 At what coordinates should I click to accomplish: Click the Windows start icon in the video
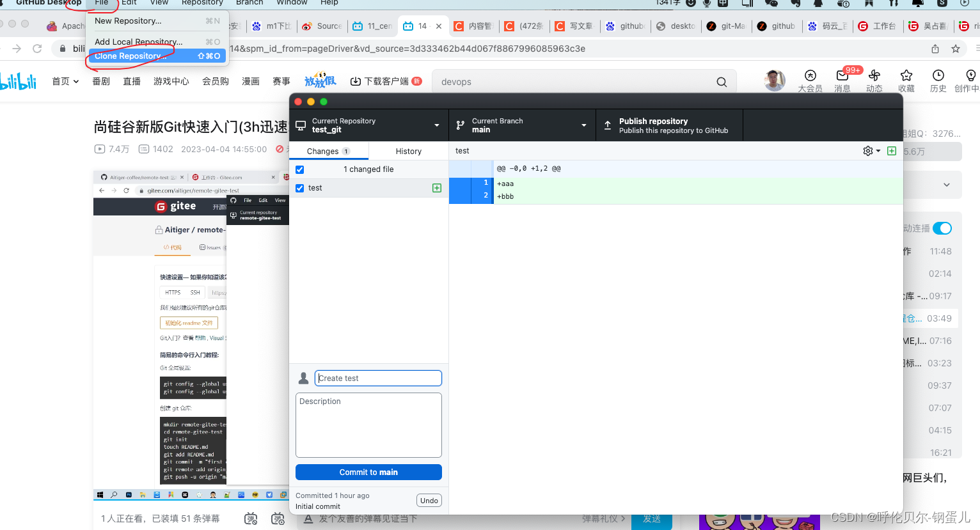click(100, 495)
